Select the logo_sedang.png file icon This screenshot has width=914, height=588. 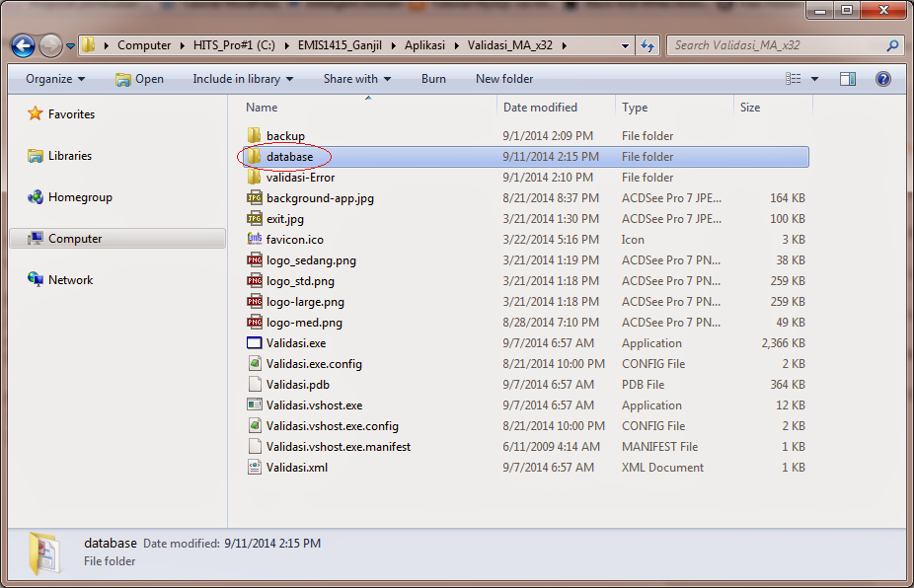click(x=294, y=259)
